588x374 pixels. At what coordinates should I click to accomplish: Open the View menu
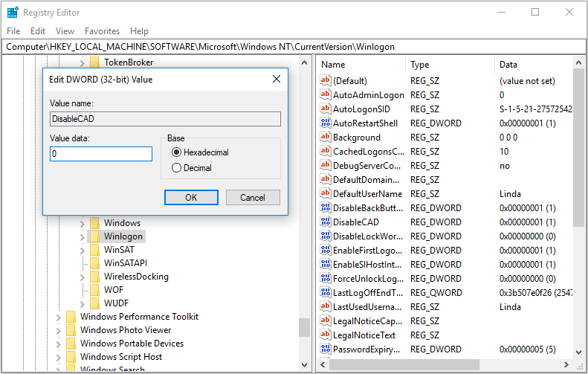click(65, 31)
